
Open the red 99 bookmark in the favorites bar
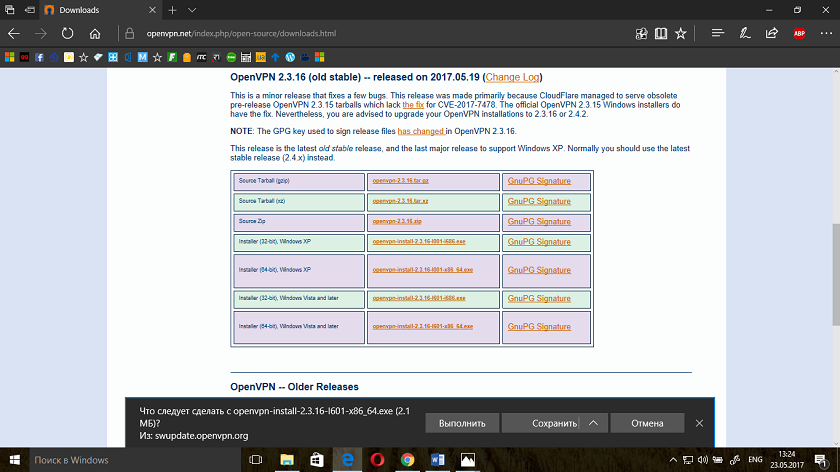pos(25,57)
